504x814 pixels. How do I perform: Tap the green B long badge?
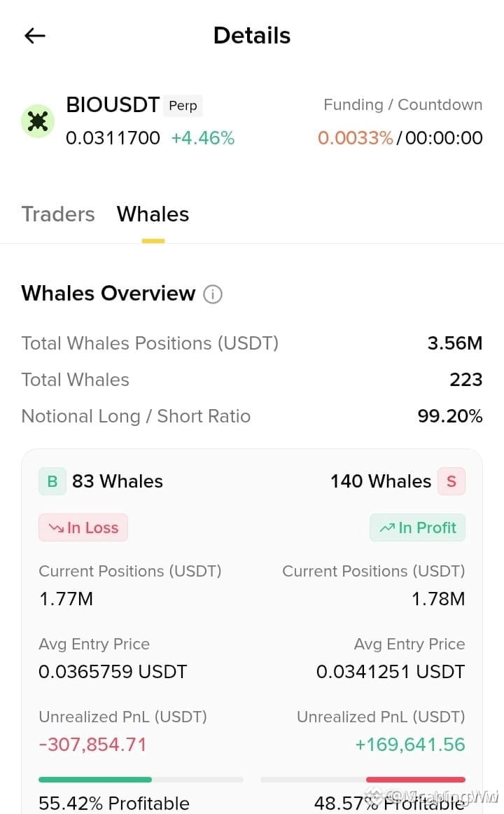(52, 481)
